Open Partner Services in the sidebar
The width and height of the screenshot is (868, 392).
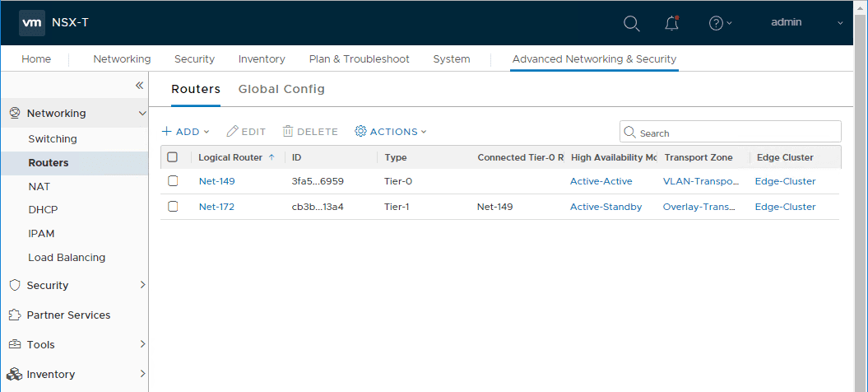click(68, 315)
